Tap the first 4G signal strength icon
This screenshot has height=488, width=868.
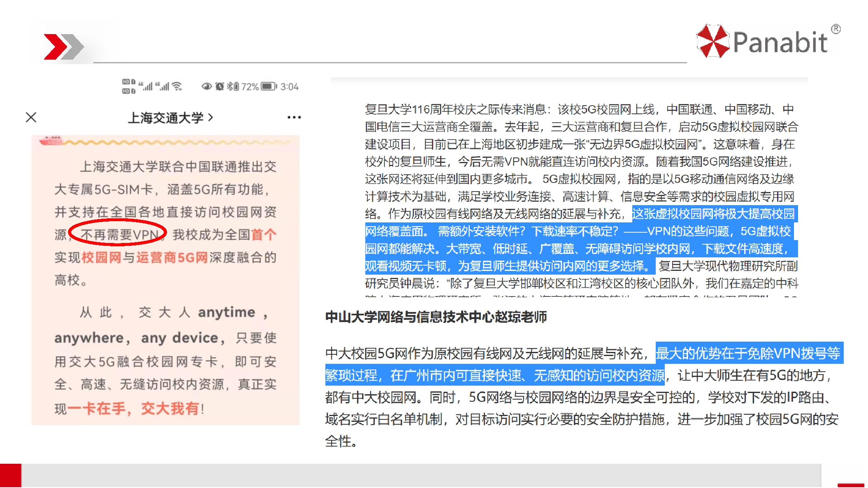point(146,86)
